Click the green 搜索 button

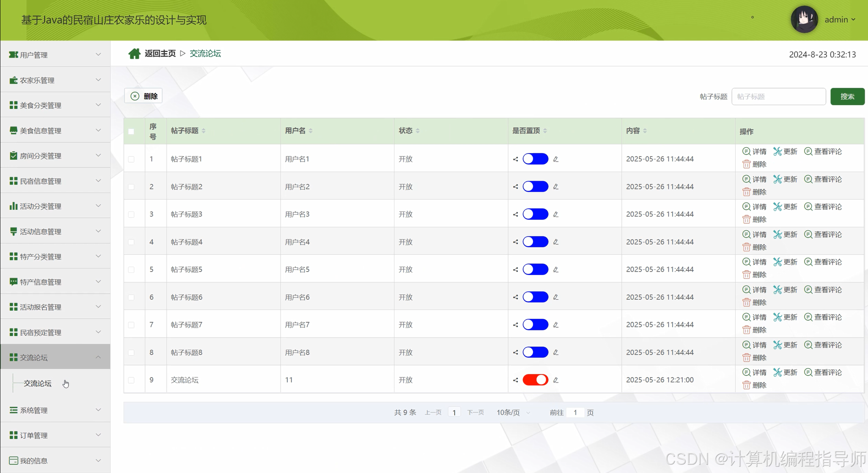(847, 96)
